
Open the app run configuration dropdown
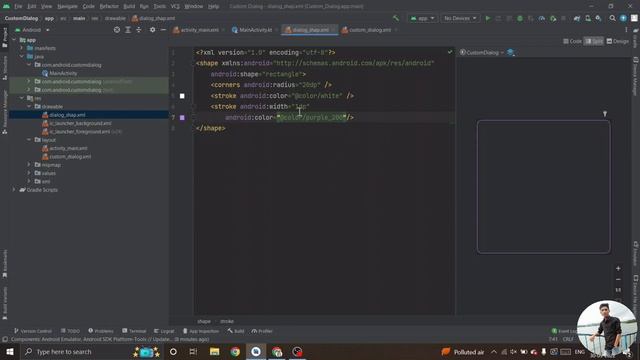point(422,18)
